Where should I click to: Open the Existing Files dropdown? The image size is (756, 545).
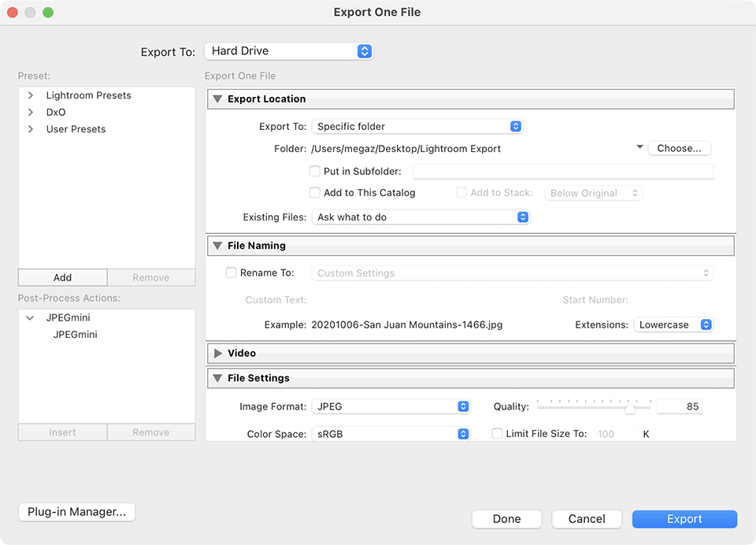(421, 217)
